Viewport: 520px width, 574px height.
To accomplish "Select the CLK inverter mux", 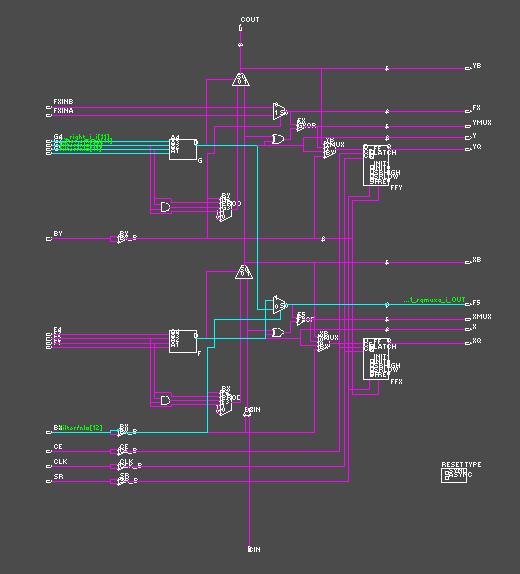I will 121,466.
